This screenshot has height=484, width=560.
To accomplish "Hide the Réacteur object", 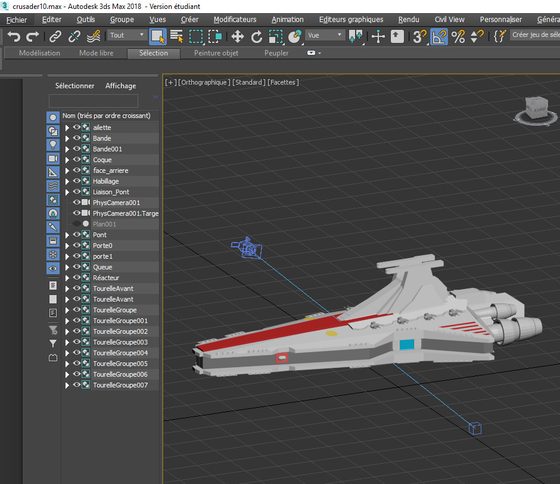I will pos(76,277).
